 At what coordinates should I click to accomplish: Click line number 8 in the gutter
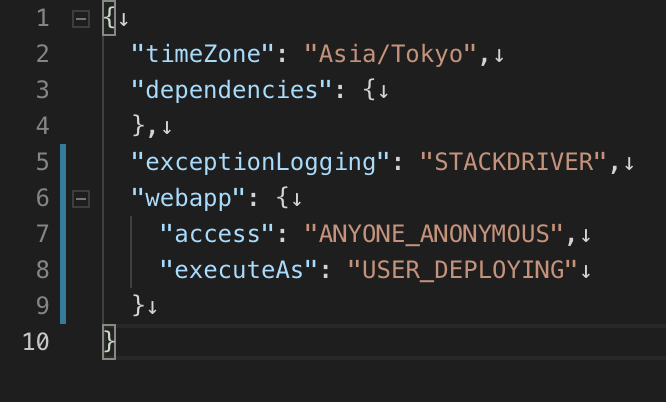[x=42, y=270]
